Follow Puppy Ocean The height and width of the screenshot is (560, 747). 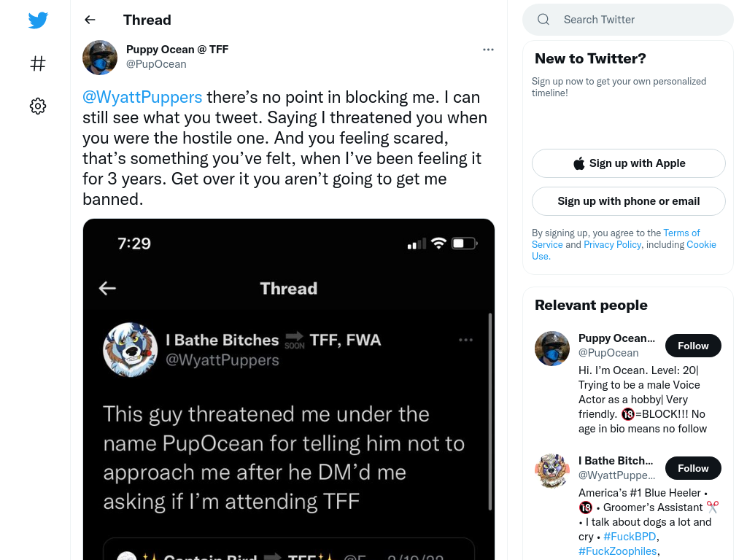tap(693, 346)
